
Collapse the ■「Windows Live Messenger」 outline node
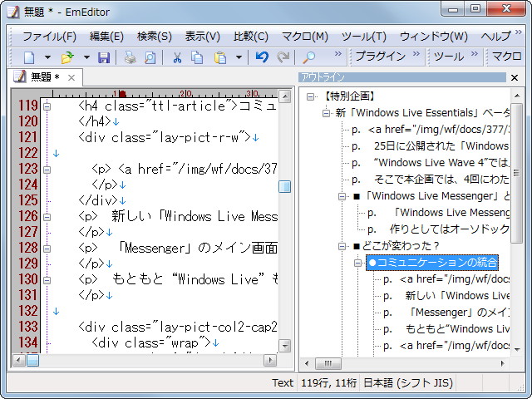tap(342, 196)
